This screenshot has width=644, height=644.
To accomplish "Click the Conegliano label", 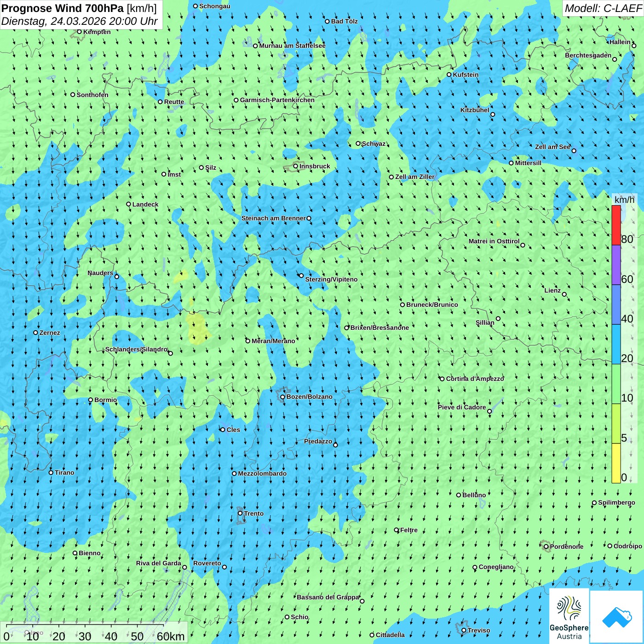I will (x=496, y=567).
